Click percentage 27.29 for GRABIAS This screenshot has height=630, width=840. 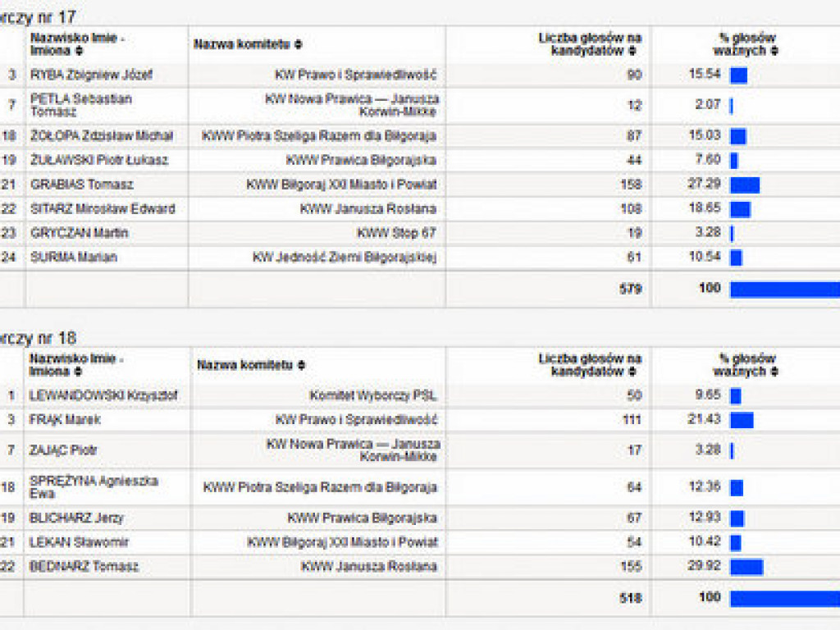[704, 184]
